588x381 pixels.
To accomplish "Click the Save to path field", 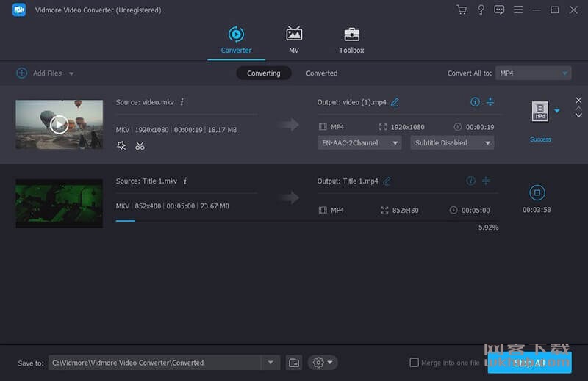I will tap(154, 363).
